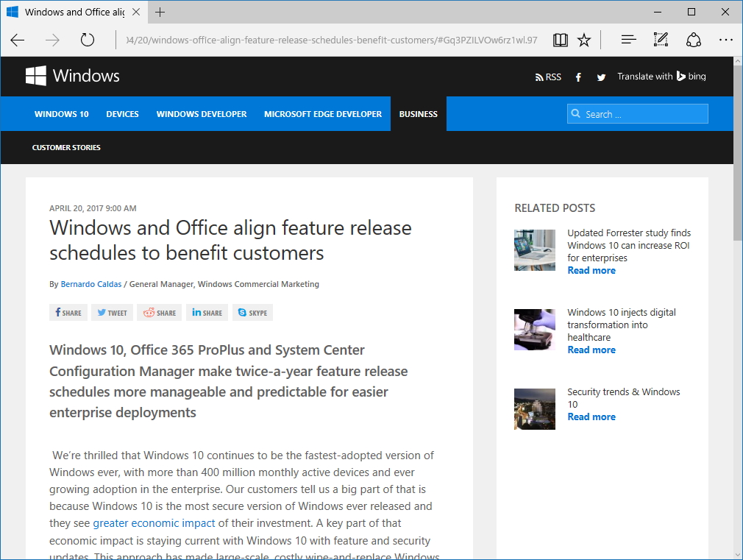This screenshot has width=743, height=560.
Task: Open author Bernardo Caldas link
Action: tap(91, 284)
